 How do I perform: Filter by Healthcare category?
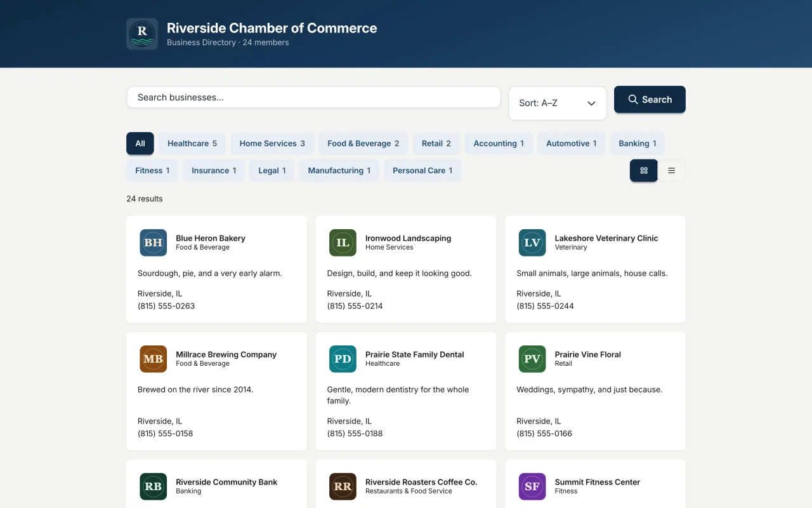pos(192,144)
